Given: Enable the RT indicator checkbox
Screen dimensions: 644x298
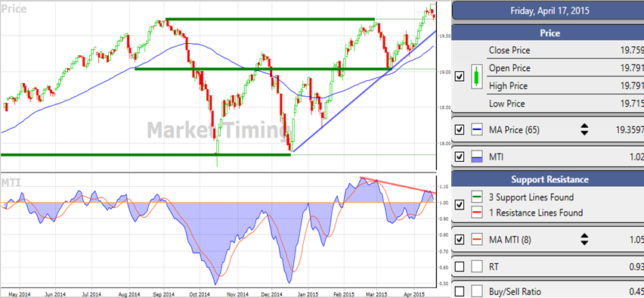Looking at the screenshot, I should [460, 267].
